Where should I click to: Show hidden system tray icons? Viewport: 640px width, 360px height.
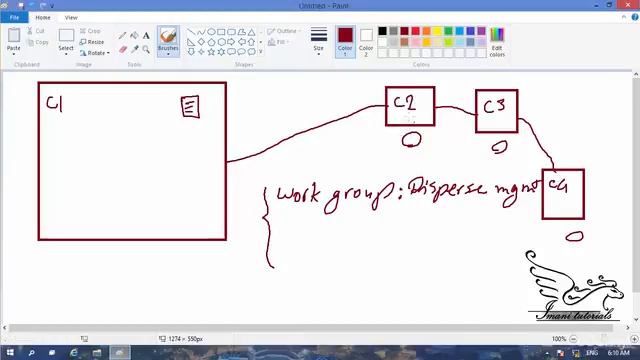point(547,353)
